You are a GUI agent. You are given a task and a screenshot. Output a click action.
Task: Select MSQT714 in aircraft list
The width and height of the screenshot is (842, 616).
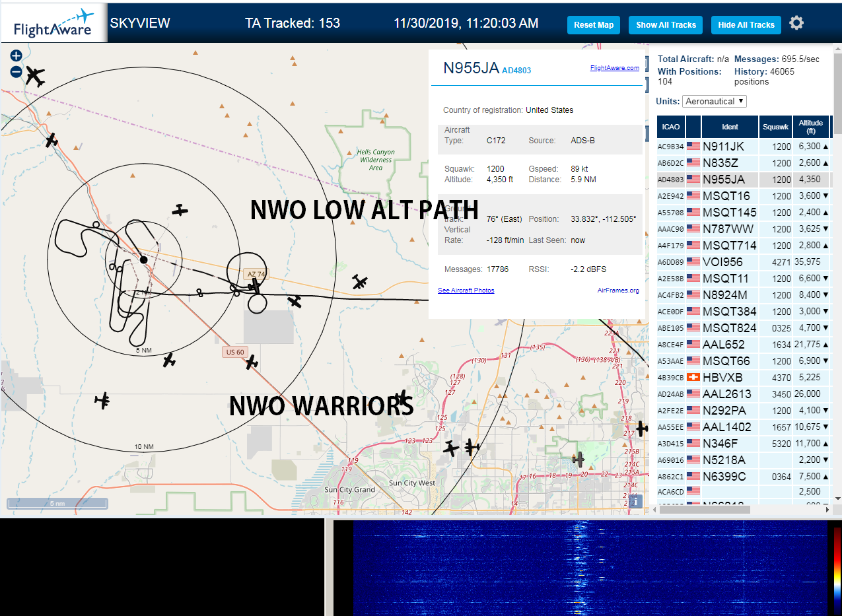(x=743, y=246)
